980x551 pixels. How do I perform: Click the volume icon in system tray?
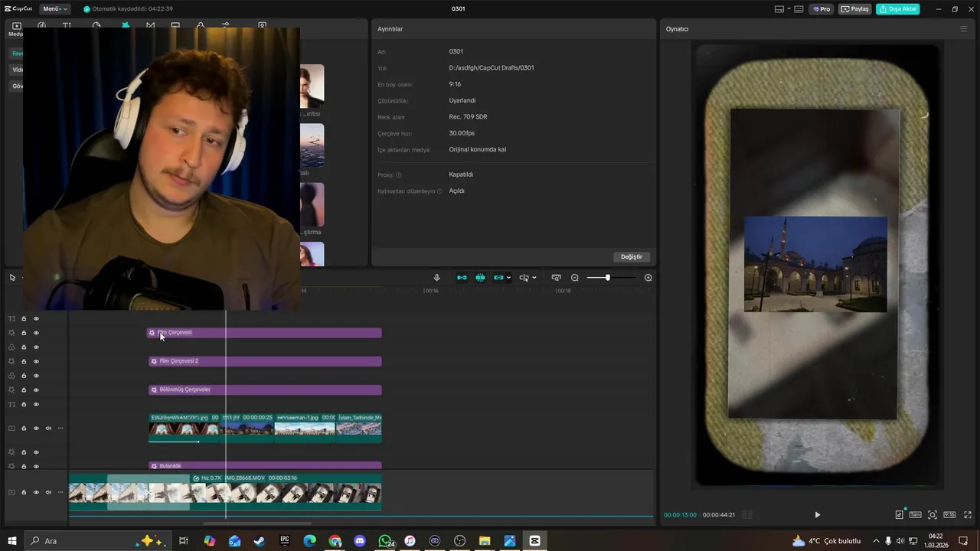pyautogui.click(x=900, y=541)
